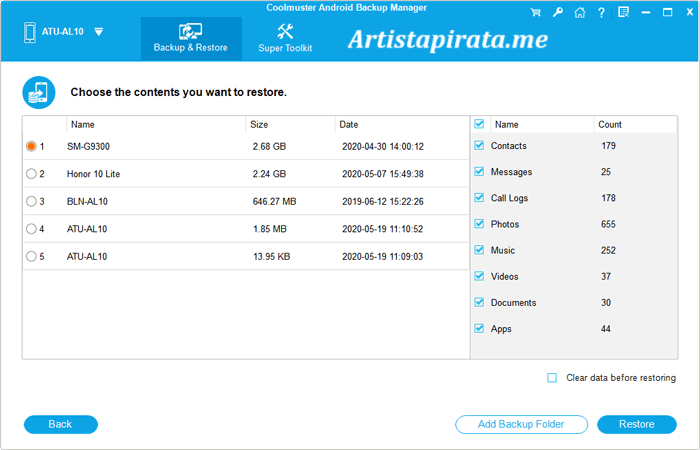Click the Count column header
The width and height of the screenshot is (700, 450).
click(635, 125)
